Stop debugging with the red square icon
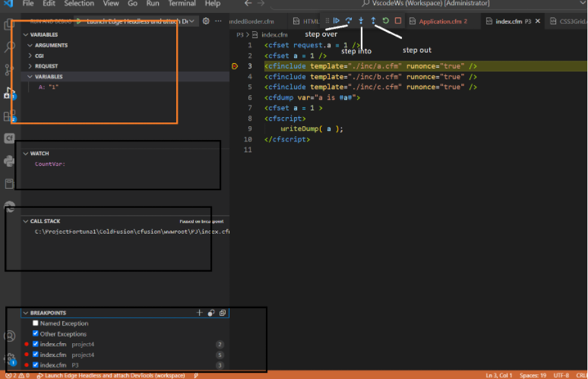Viewport: 588px width, 379px height. click(x=397, y=20)
